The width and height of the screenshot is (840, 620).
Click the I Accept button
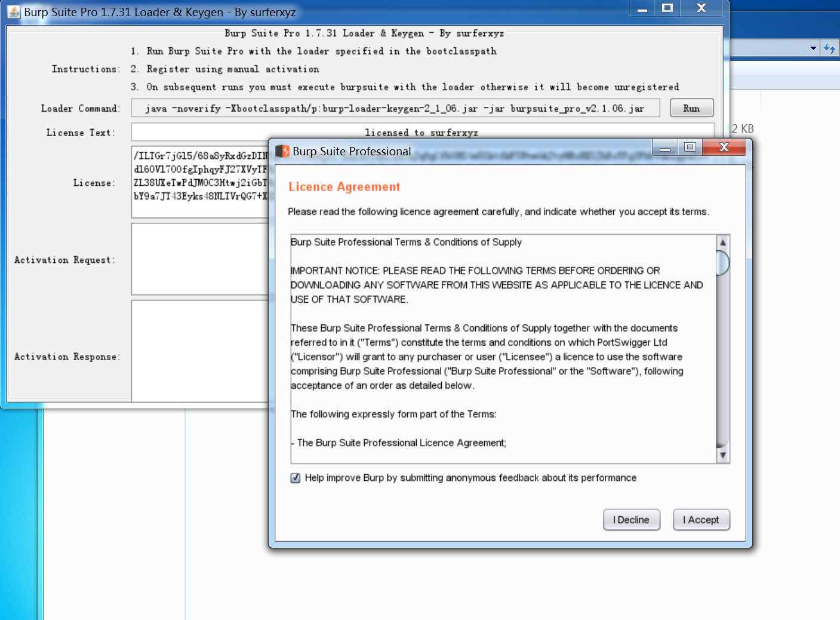click(x=701, y=520)
